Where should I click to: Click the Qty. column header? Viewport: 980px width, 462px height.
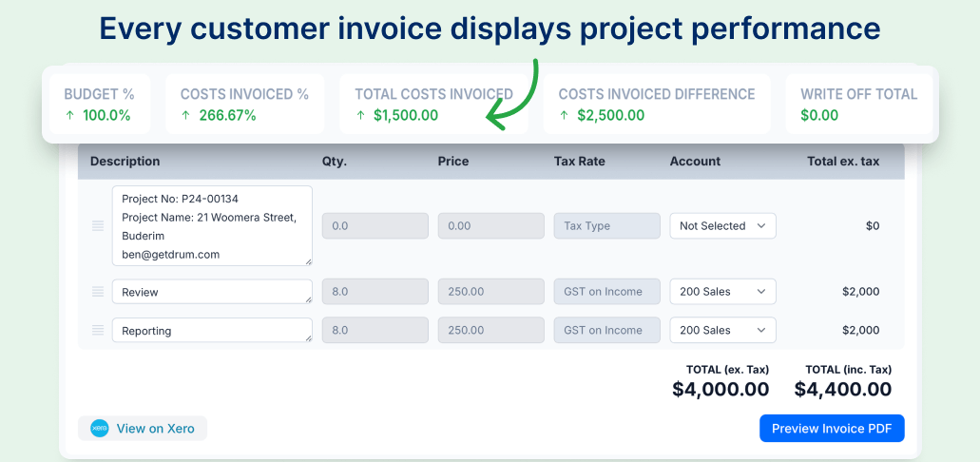click(335, 162)
